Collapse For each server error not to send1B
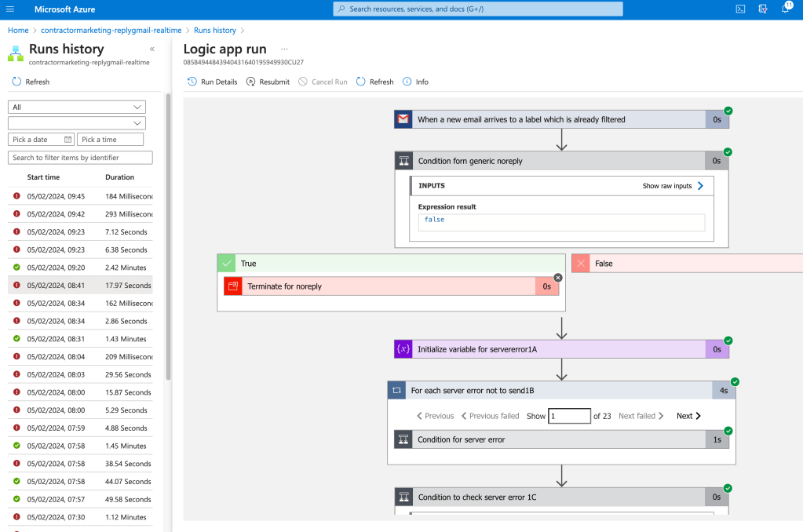Screen dimensions: 803x532 click(561, 390)
